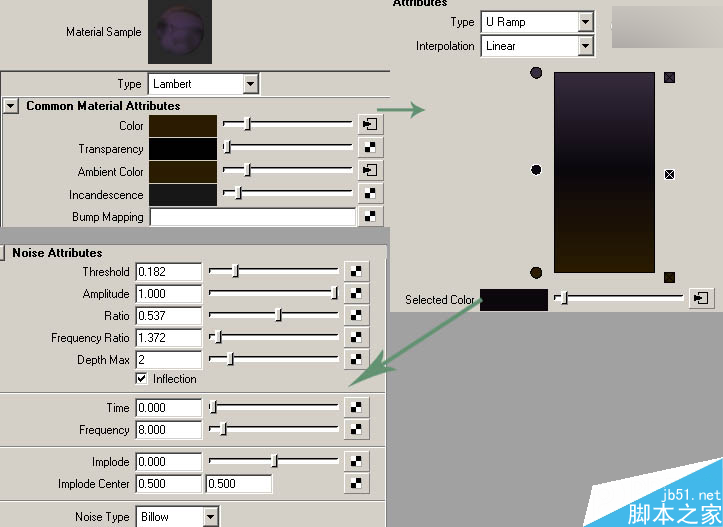Click the Transparency checker map button
Screen dimensions: 723x527
[370, 148]
